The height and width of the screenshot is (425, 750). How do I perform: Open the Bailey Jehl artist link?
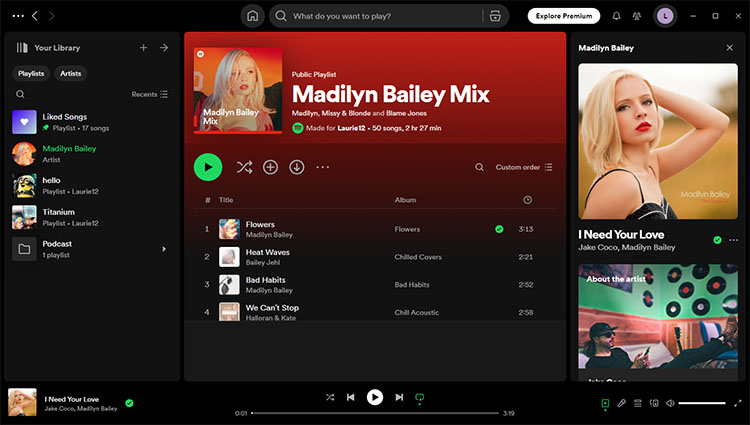pos(263,262)
